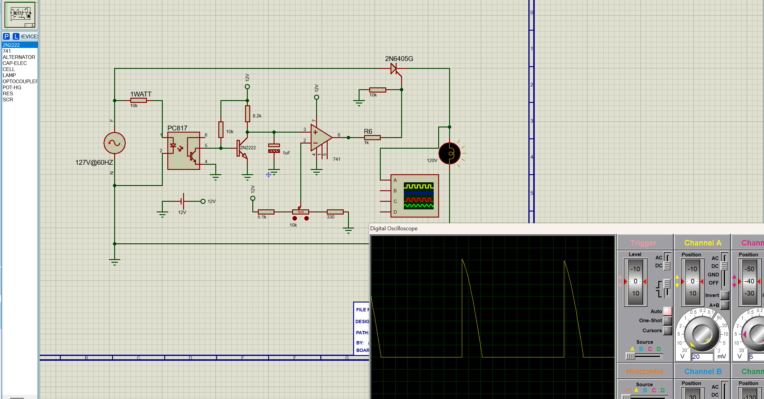Select 2N2222 in the device list
Image resolution: width=764 pixels, height=399 pixels.
[19, 45]
